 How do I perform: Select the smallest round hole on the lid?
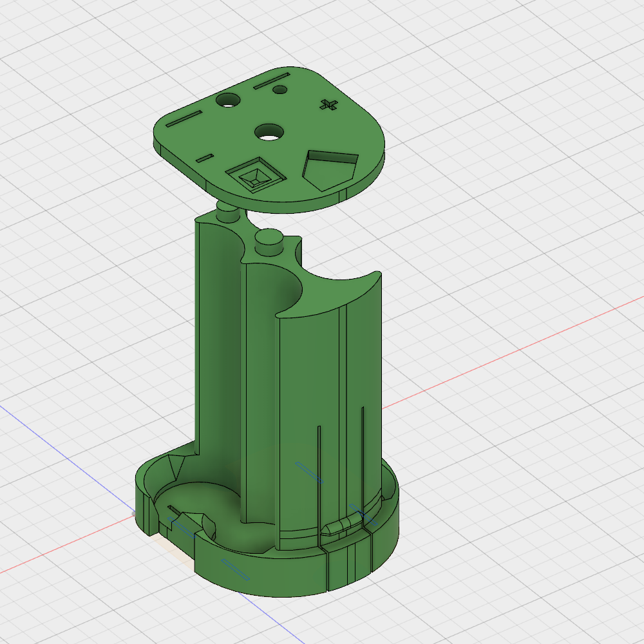tap(279, 90)
